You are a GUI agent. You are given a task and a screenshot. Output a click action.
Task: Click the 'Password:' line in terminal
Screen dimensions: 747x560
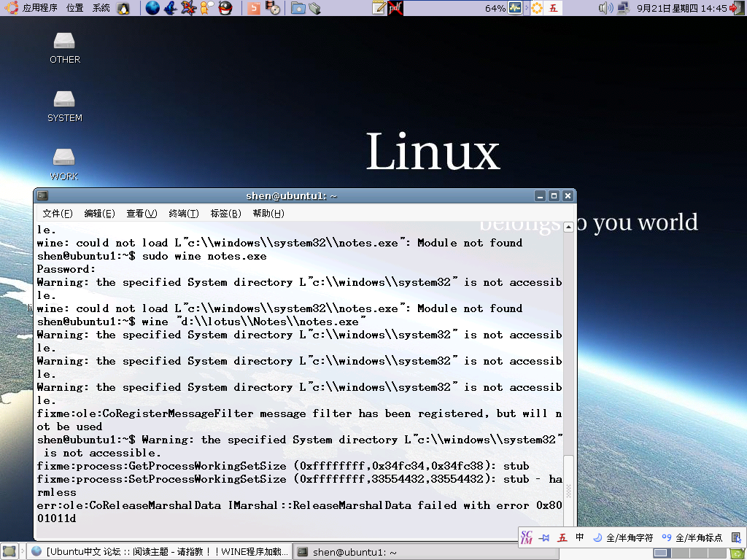[66, 269]
